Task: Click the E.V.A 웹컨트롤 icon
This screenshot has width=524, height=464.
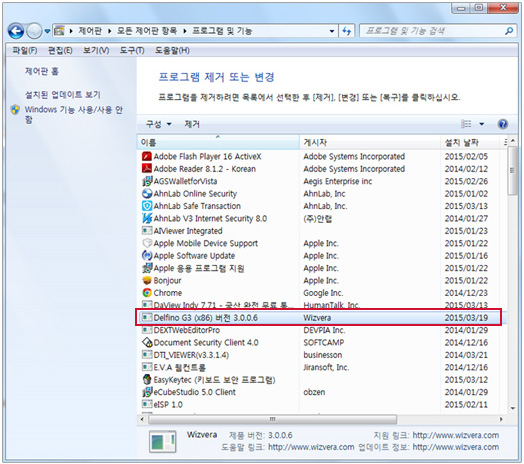Action: (147, 367)
